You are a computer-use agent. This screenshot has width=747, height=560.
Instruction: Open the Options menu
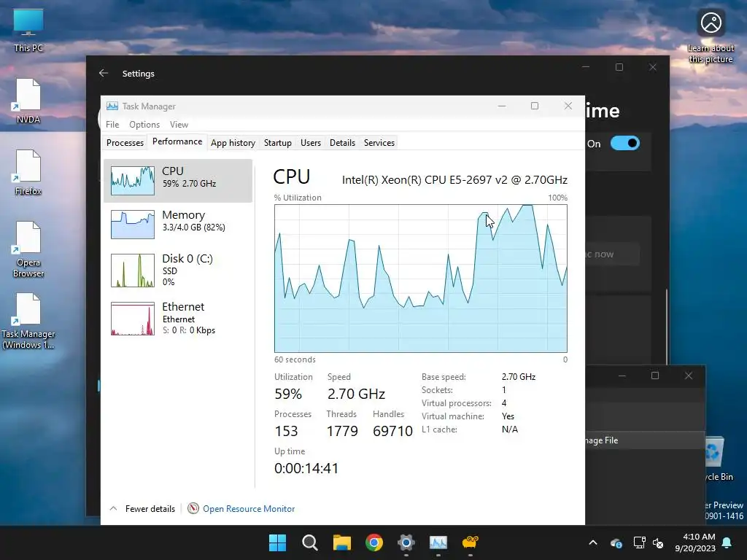pos(144,124)
